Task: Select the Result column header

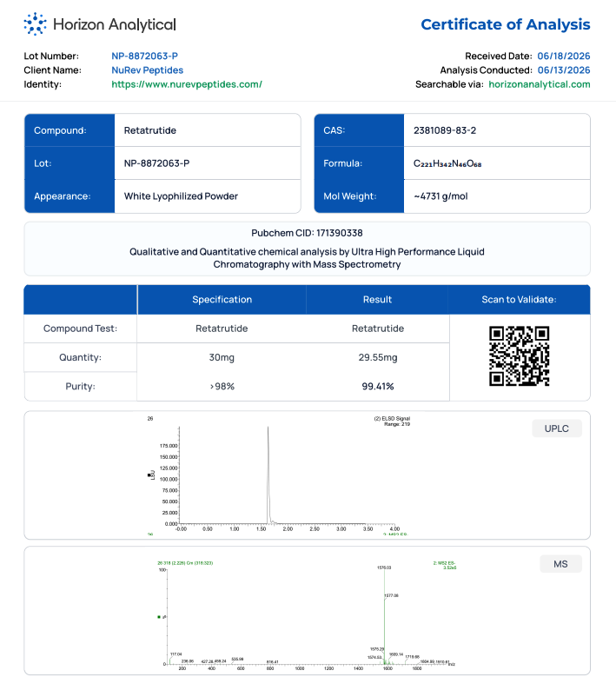Action: click(377, 300)
